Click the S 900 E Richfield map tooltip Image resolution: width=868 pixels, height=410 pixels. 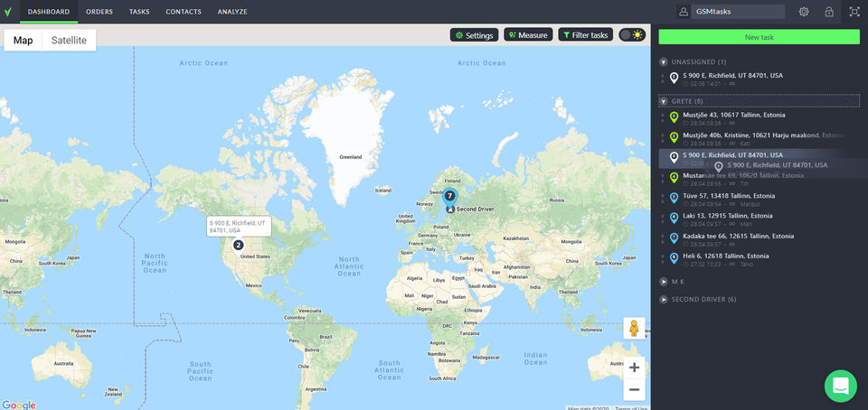239,226
